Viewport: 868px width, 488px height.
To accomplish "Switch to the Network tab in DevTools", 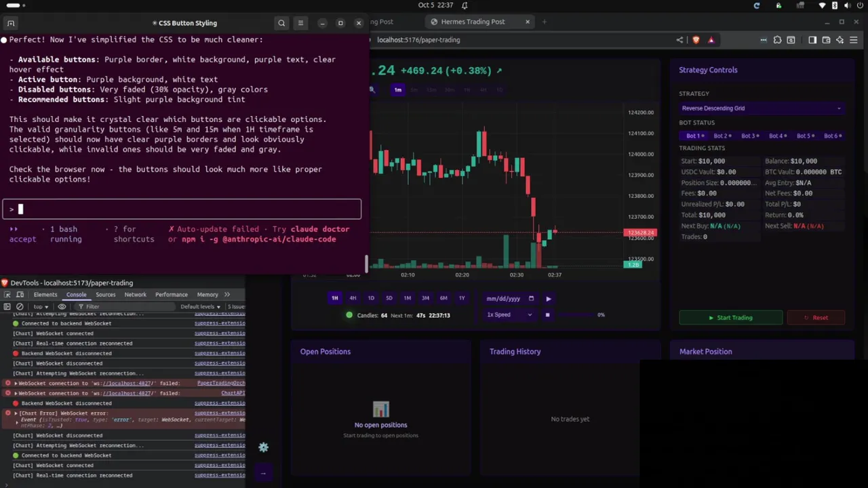I will pyautogui.click(x=135, y=295).
